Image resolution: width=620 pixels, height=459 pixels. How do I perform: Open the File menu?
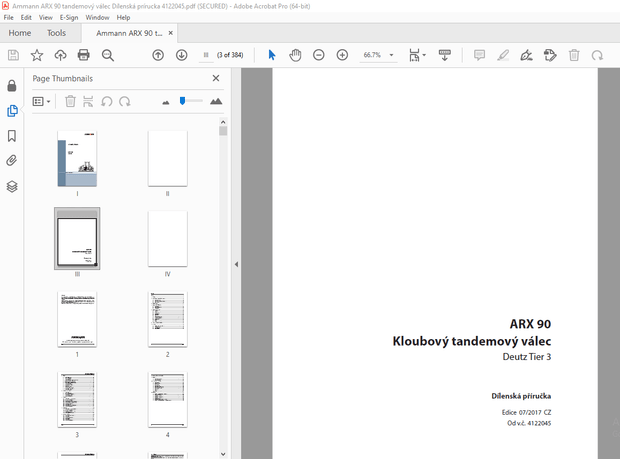(x=8, y=17)
